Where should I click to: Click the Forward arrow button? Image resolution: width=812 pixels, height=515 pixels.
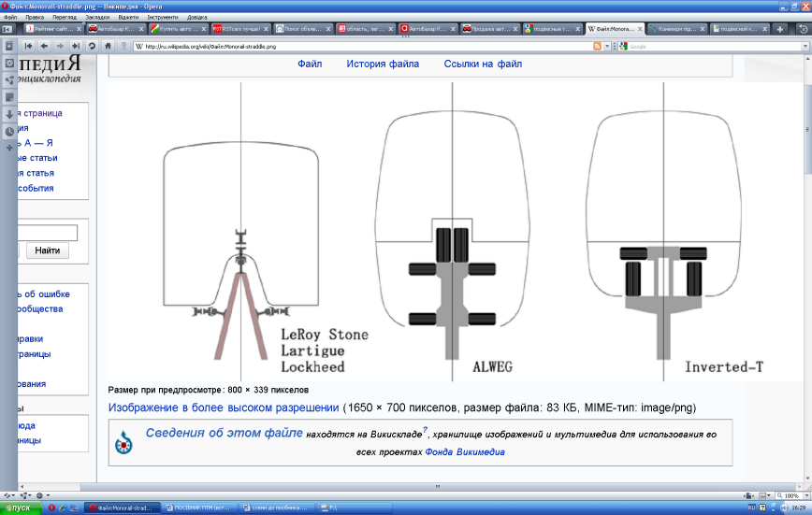(x=60, y=46)
